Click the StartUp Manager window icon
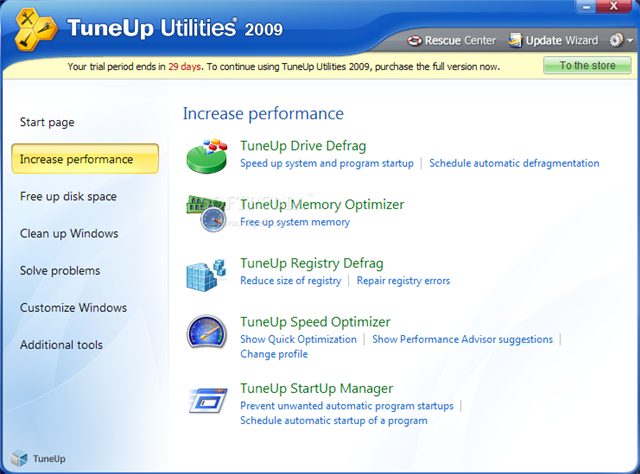The height and width of the screenshot is (474, 640). 208,401
